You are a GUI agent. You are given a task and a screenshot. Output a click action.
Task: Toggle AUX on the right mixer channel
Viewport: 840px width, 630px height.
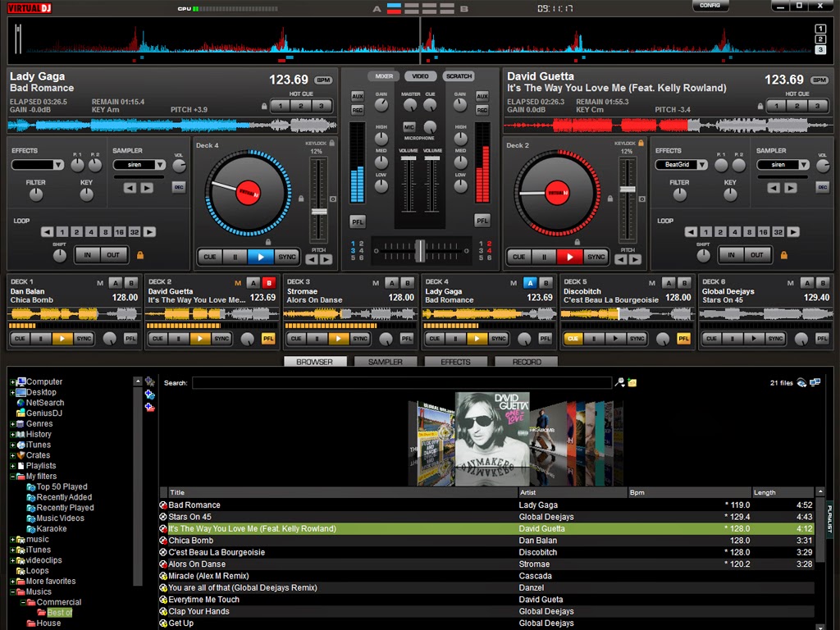pos(483,96)
